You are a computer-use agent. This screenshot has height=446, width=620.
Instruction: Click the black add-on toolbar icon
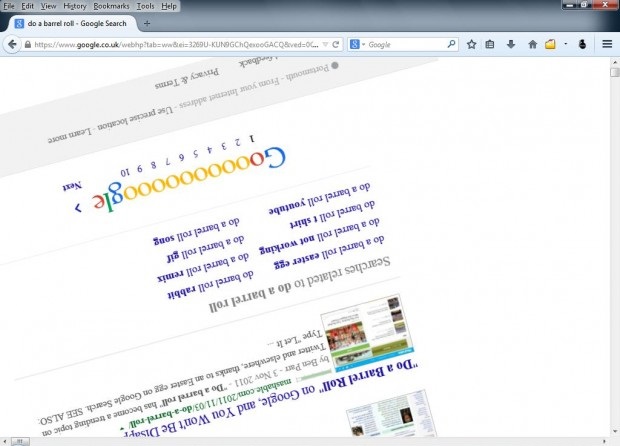[582, 44]
